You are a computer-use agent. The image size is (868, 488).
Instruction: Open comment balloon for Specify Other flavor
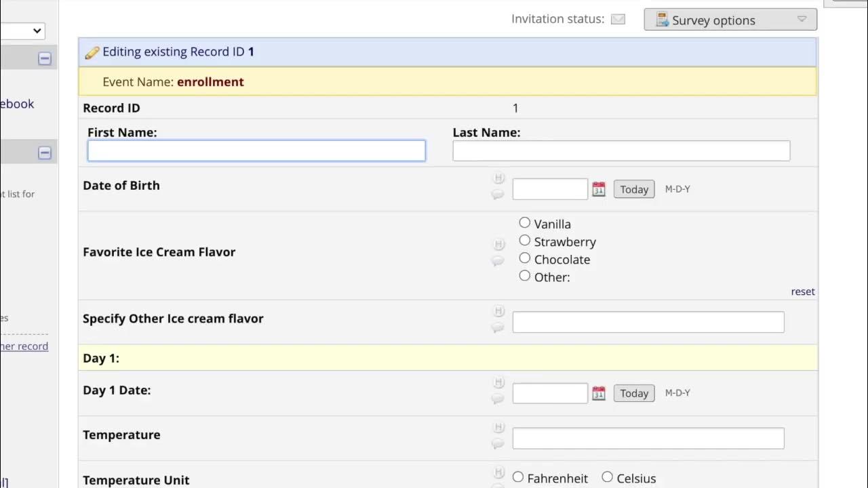coord(498,328)
